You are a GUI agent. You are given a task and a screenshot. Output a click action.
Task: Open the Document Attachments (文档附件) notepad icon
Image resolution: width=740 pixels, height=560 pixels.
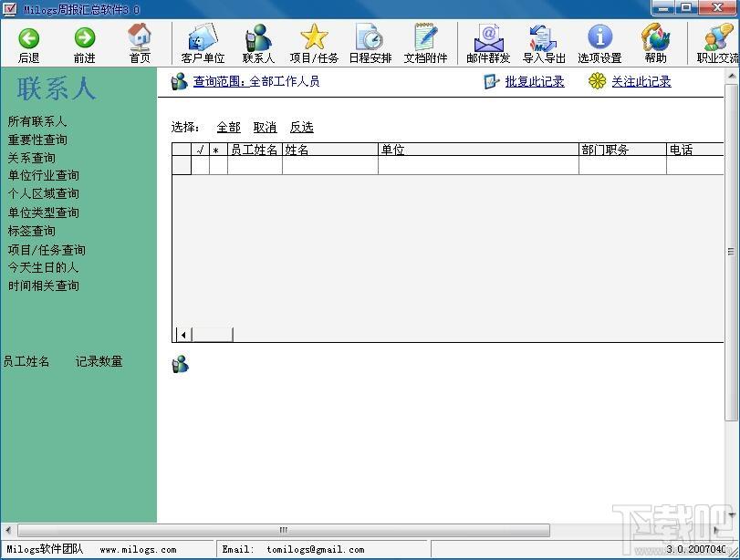tap(426, 36)
